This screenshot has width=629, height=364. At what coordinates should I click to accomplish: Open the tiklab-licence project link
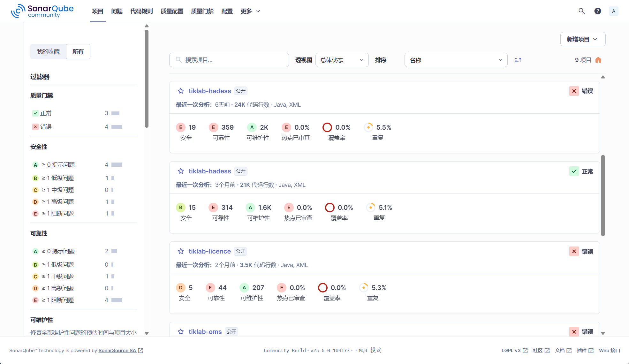pyautogui.click(x=209, y=251)
